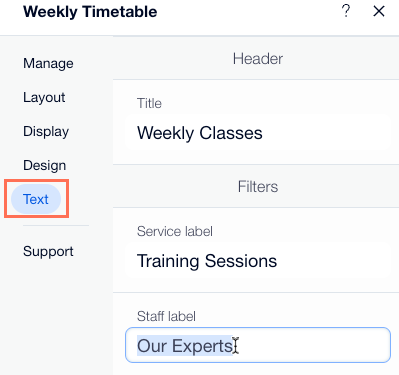The height and width of the screenshot is (375, 399).
Task: Click the Header section heading
Action: click(258, 59)
